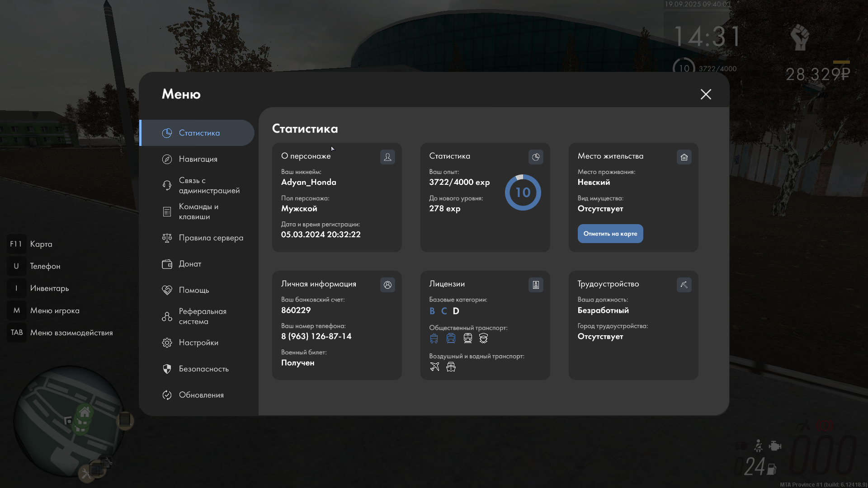Screen dimensions: 868x488
Task: Click the house icon in Место жительства card
Action: point(684,157)
